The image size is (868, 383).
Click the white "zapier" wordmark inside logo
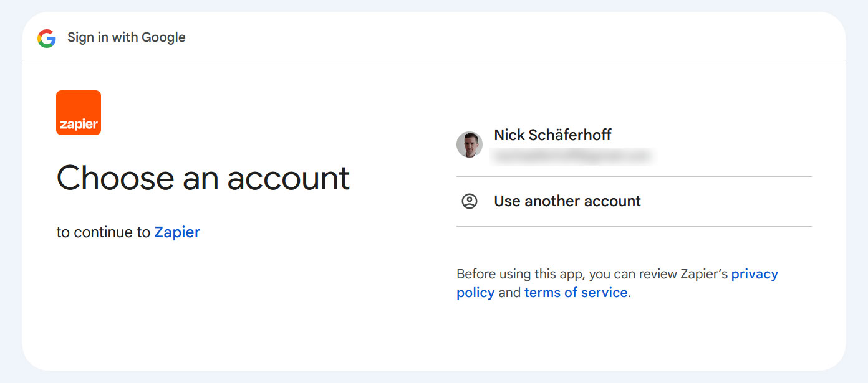coord(79,125)
